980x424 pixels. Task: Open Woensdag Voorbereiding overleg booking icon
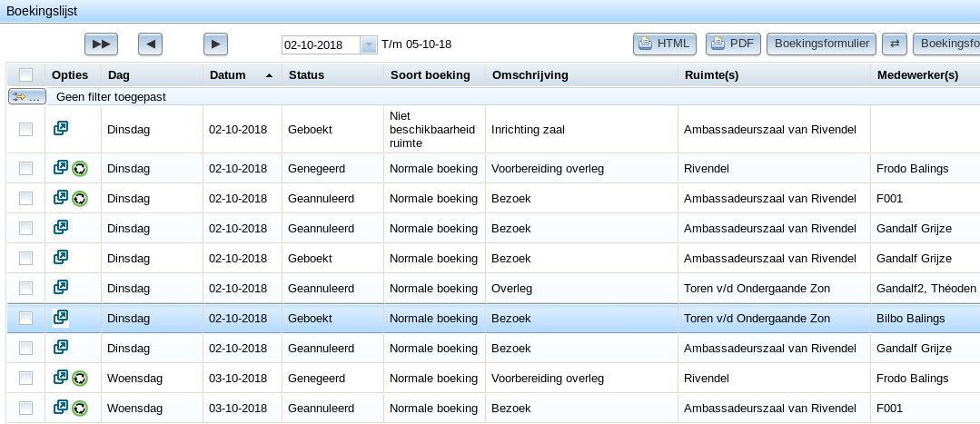tap(61, 377)
